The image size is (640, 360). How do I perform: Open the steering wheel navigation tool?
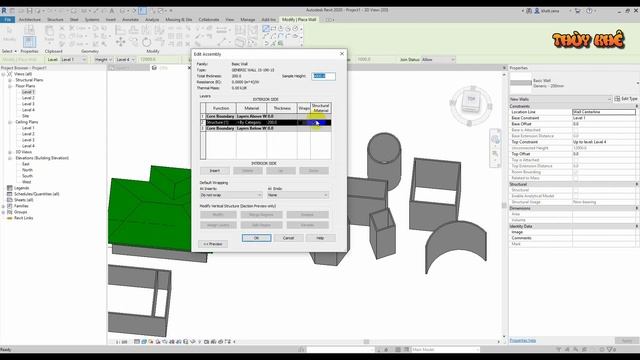coord(495,139)
